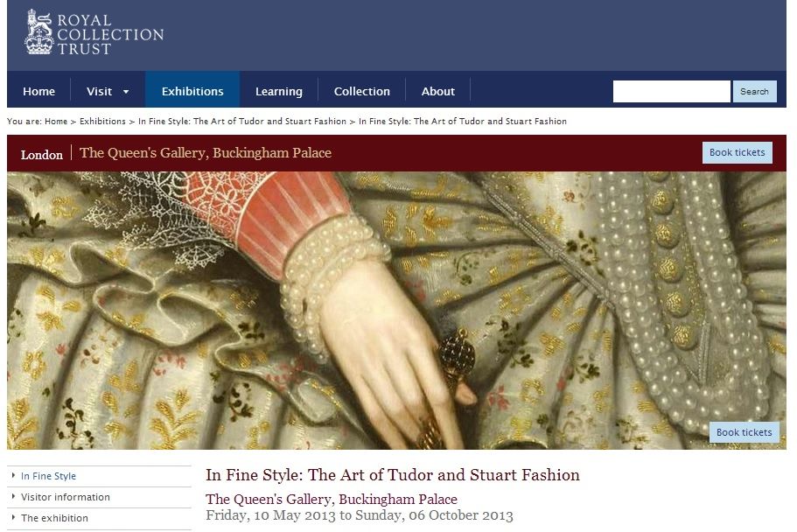Viewport: 797px width, 532px height.
Task: Expand the Visit menu dropdown arrow
Action: (126, 92)
